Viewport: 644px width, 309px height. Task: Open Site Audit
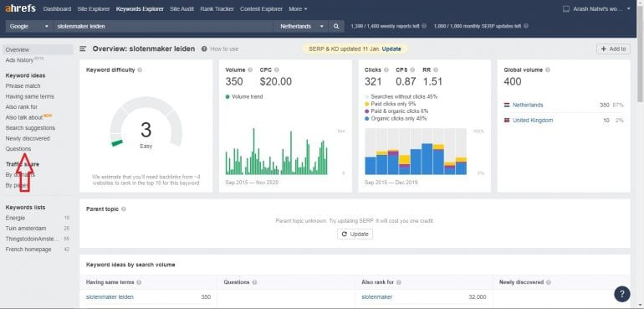181,8
